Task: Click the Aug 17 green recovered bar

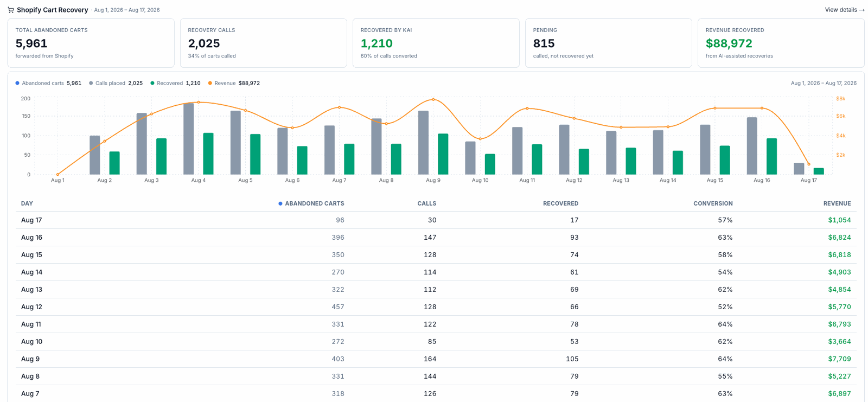Action: [x=819, y=171]
